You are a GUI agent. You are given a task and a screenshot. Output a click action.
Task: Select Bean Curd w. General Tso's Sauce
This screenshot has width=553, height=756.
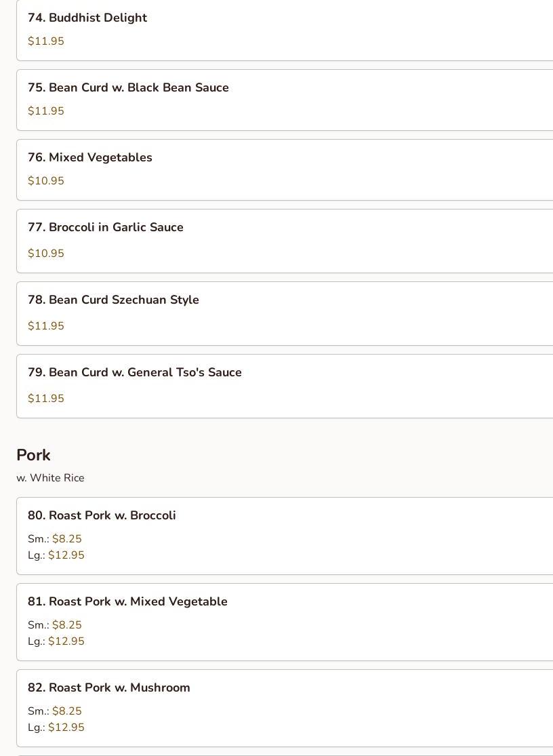pos(135,373)
